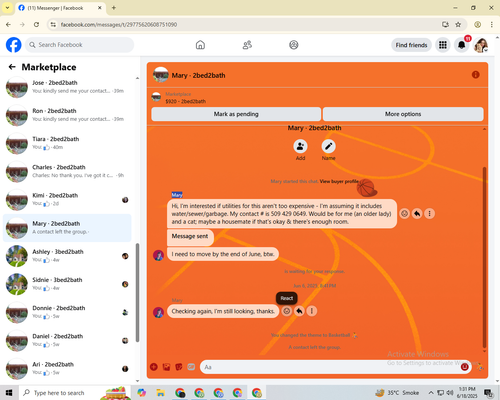Open the Friends icon in top navigation

click(x=247, y=45)
